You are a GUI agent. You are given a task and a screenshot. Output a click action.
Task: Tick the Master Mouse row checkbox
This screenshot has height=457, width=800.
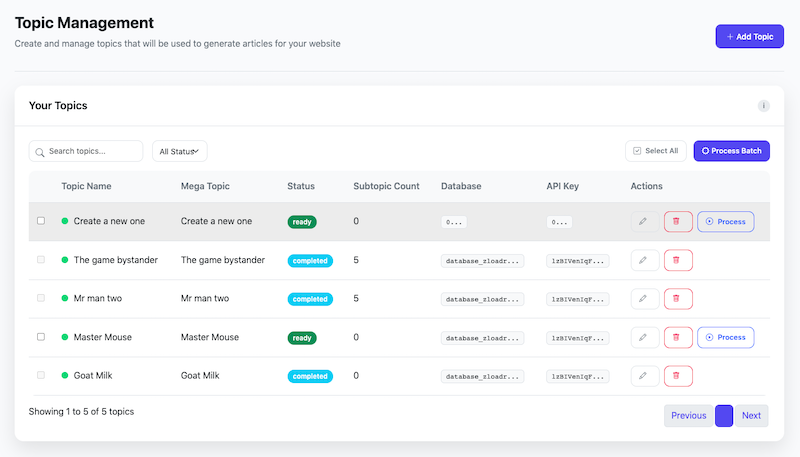pyautogui.click(x=41, y=337)
